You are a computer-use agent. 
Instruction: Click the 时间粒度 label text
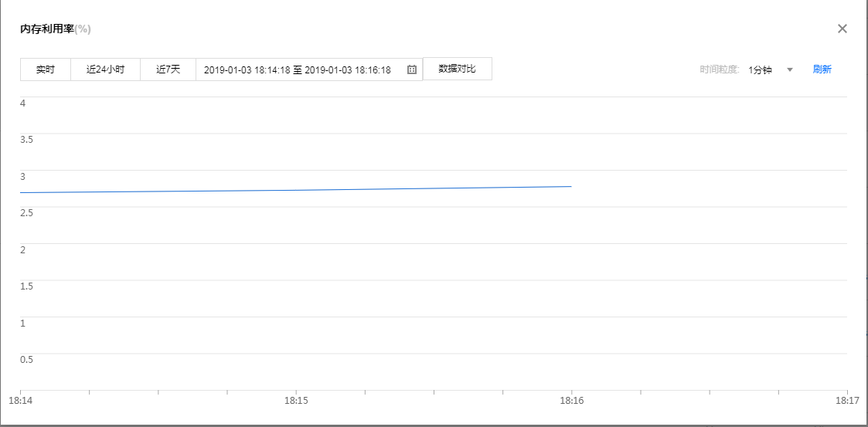tap(720, 69)
